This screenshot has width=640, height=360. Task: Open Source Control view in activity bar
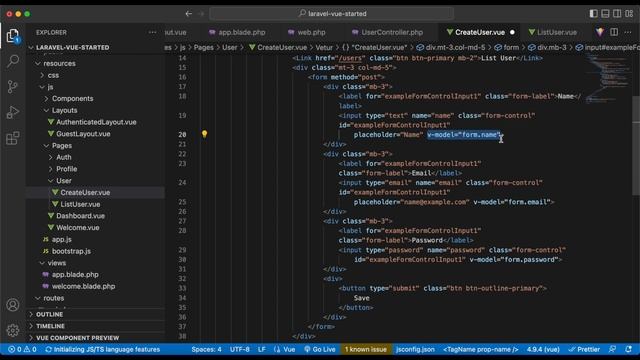click(13, 87)
